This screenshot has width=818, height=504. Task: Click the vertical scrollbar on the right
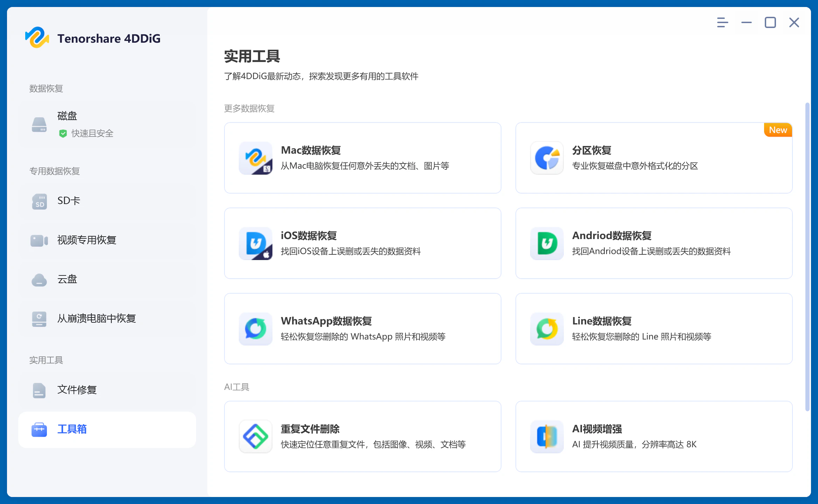(x=807, y=257)
